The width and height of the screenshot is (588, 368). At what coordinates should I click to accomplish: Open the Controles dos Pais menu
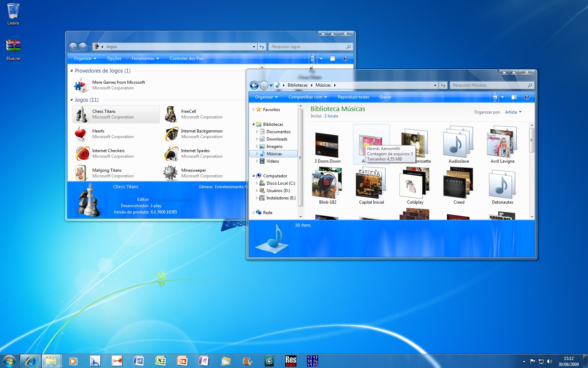[x=187, y=59]
